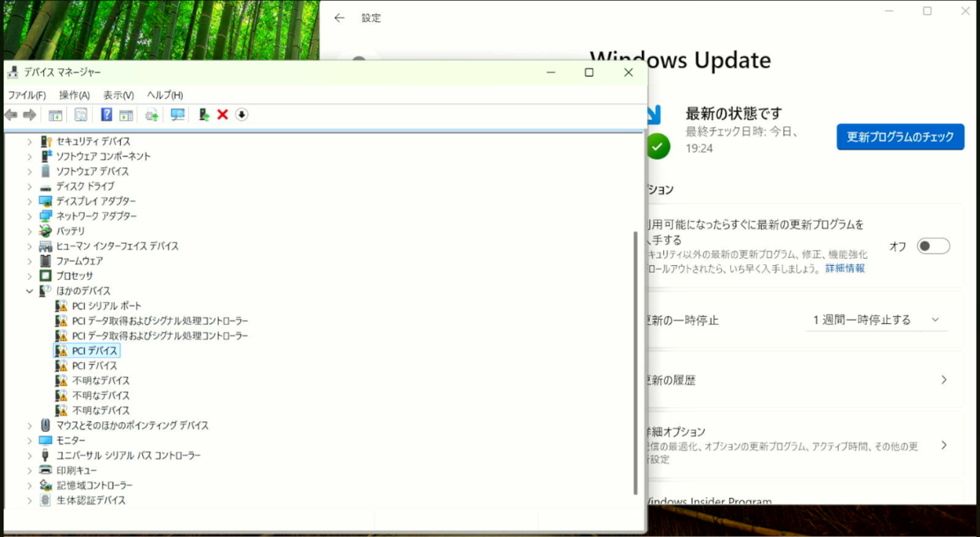
Task: Open Properties via the toolbar sheet icon
Action: 81,115
